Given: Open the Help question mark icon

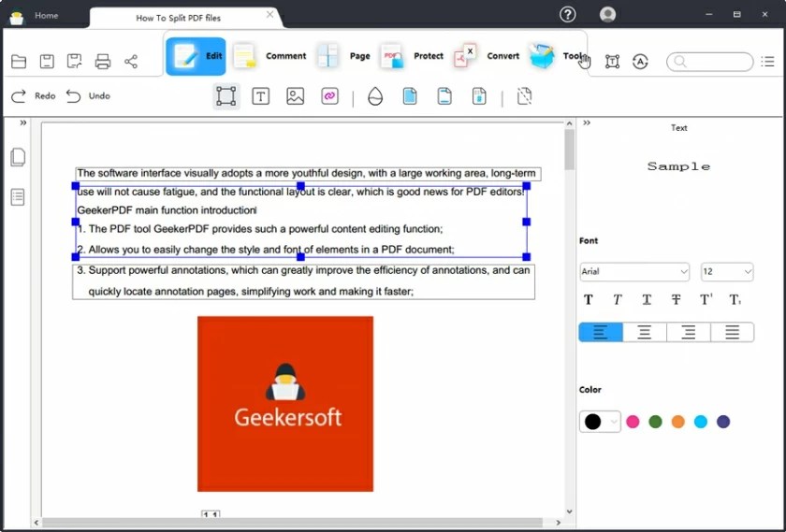Looking at the screenshot, I should 567,15.
